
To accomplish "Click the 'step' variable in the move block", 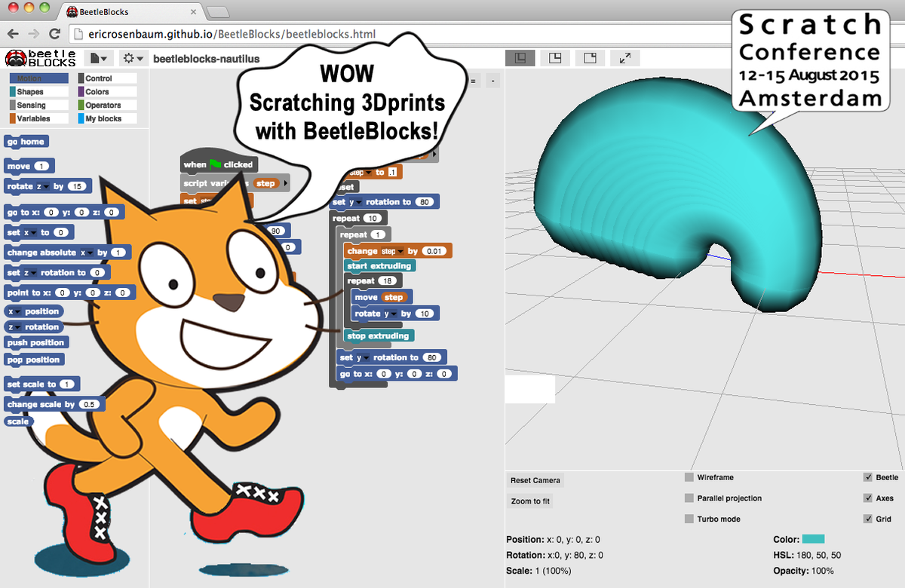I will (x=394, y=297).
